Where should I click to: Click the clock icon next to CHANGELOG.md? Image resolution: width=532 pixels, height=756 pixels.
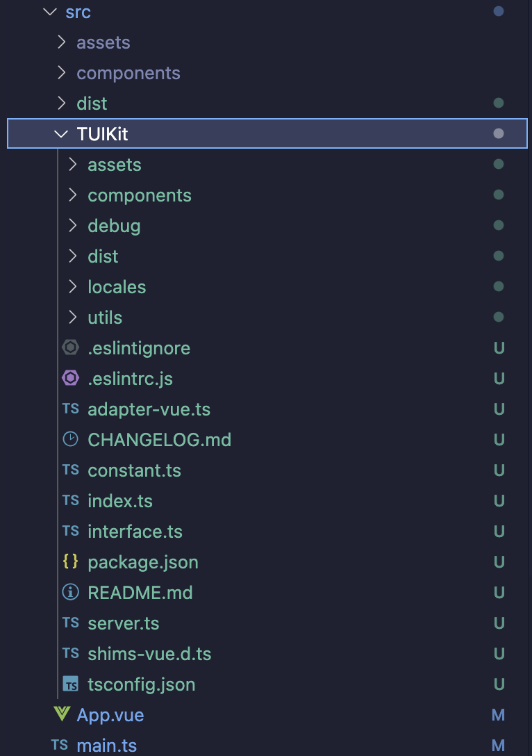69,439
